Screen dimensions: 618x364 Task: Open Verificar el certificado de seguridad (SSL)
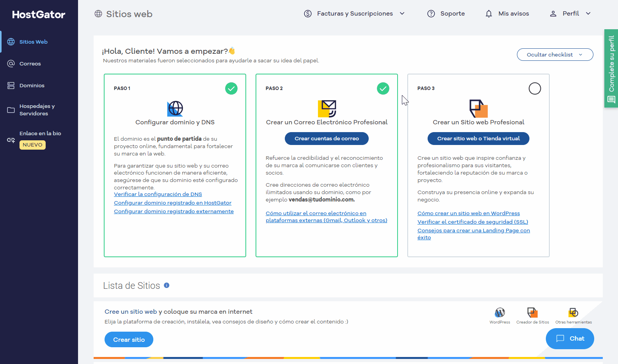tap(473, 222)
